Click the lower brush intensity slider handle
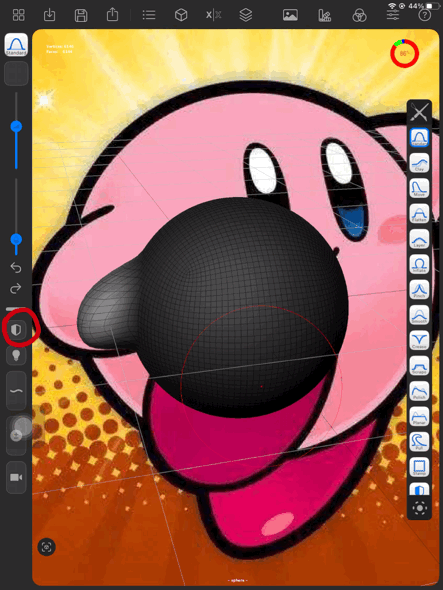Image resolution: width=443 pixels, height=590 pixels. [16, 239]
